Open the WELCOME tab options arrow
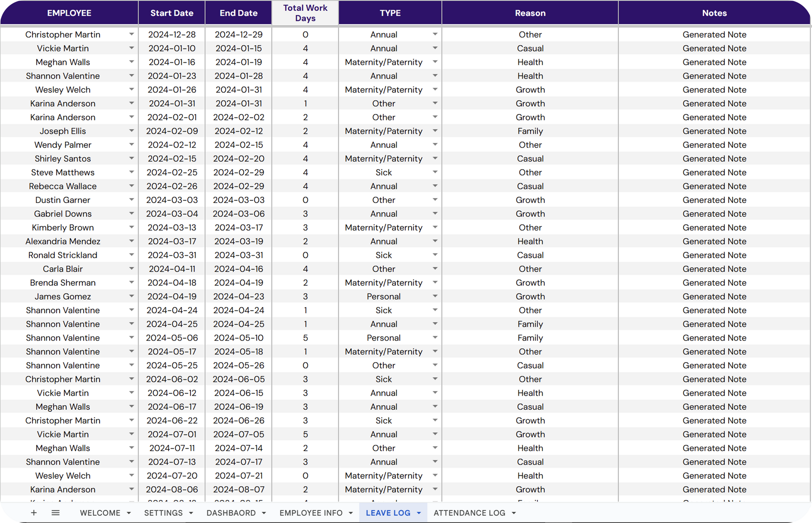The image size is (812, 523). coord(129,513)
